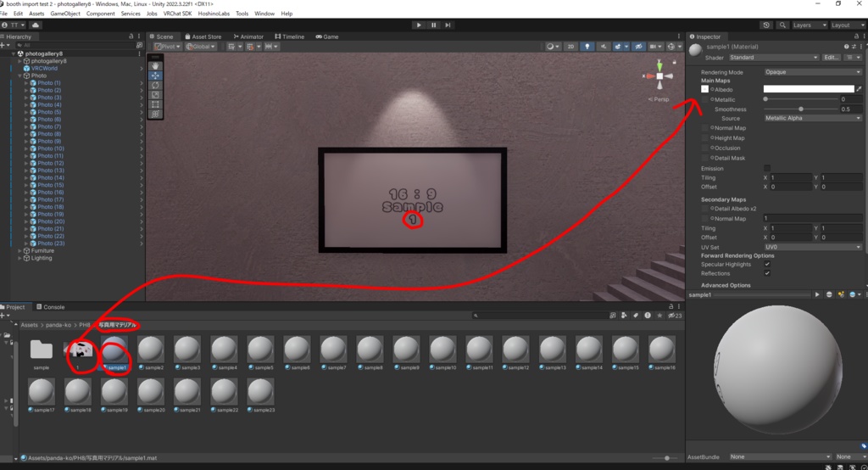Adjust the Smoothness slider

[x=801, y=109]
